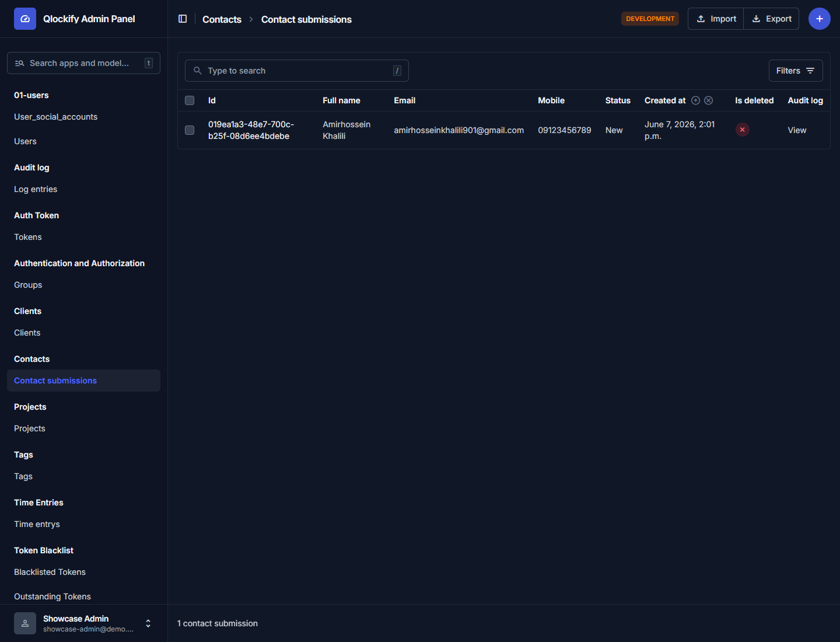The width and height of the screenshot is (840, 642).
Task: Click Contacts breadcrumb link
Action: coord(222,19)
